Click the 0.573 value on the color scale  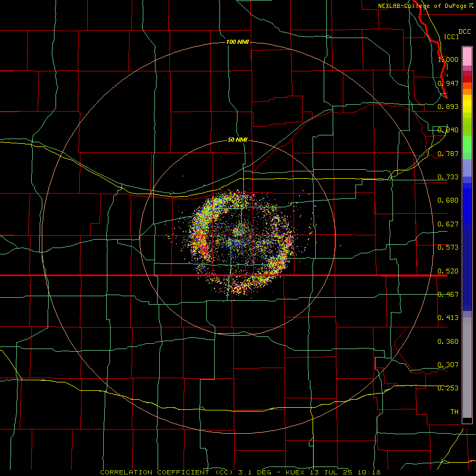coord(448,248)
